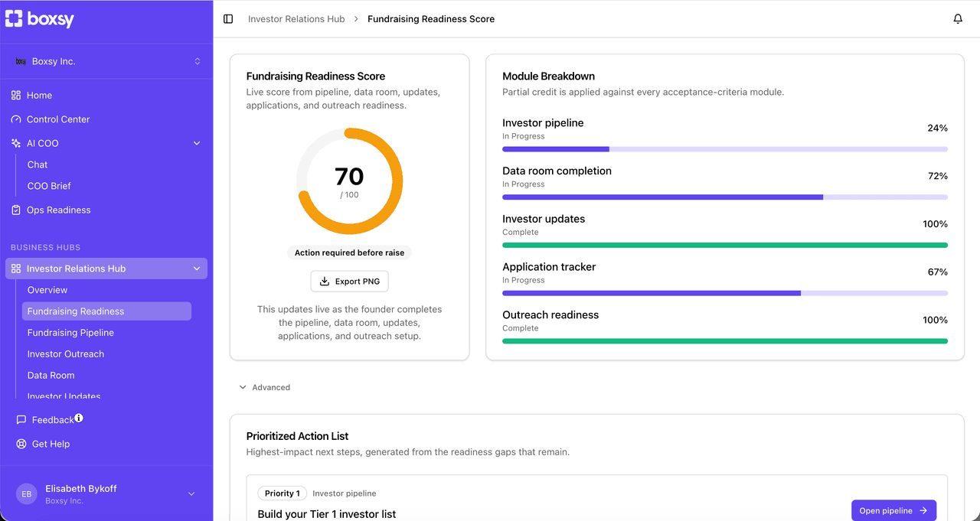Click BUSINESS HUBS section label
This screenshot has height=521, width=980.
[x=46, y=248]
